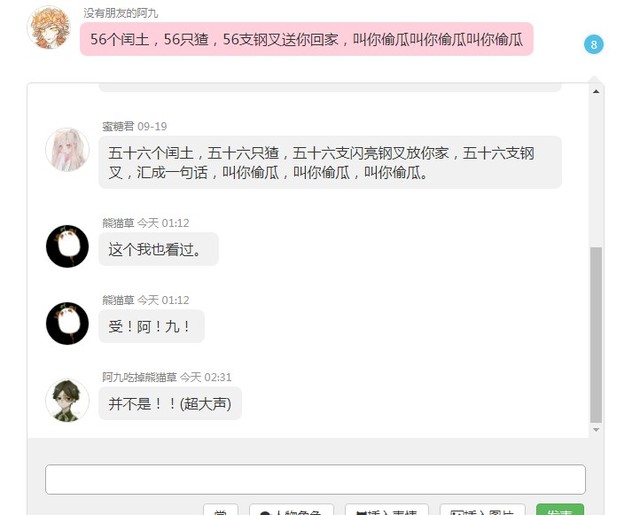
Task: Click the 人物角色 character button
Action: [x=291, y=510]
